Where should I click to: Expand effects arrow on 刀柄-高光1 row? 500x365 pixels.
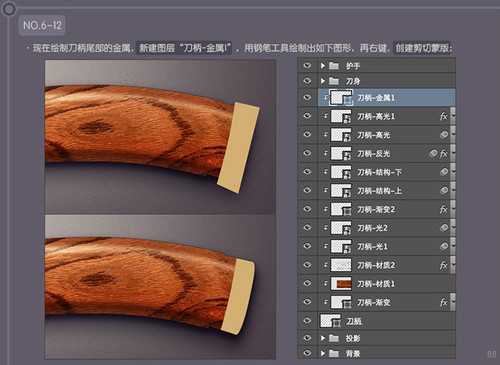tap(453, 116)
